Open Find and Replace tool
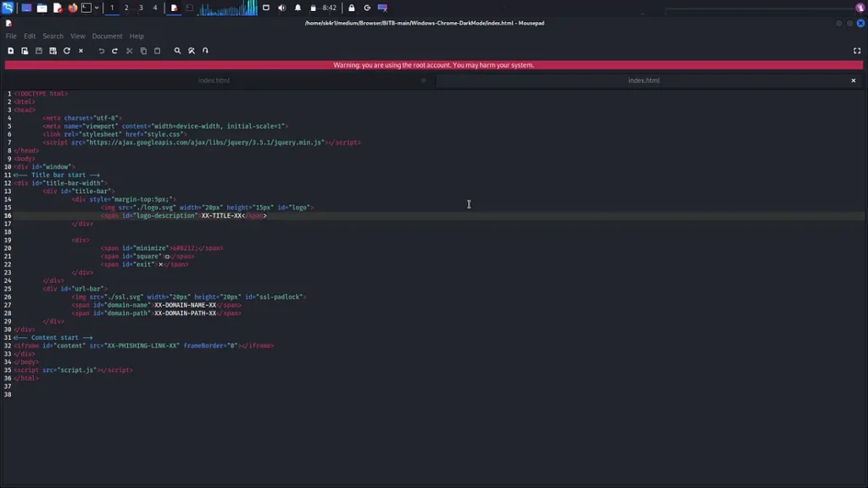The image size is (868, 488). (192, 51)
